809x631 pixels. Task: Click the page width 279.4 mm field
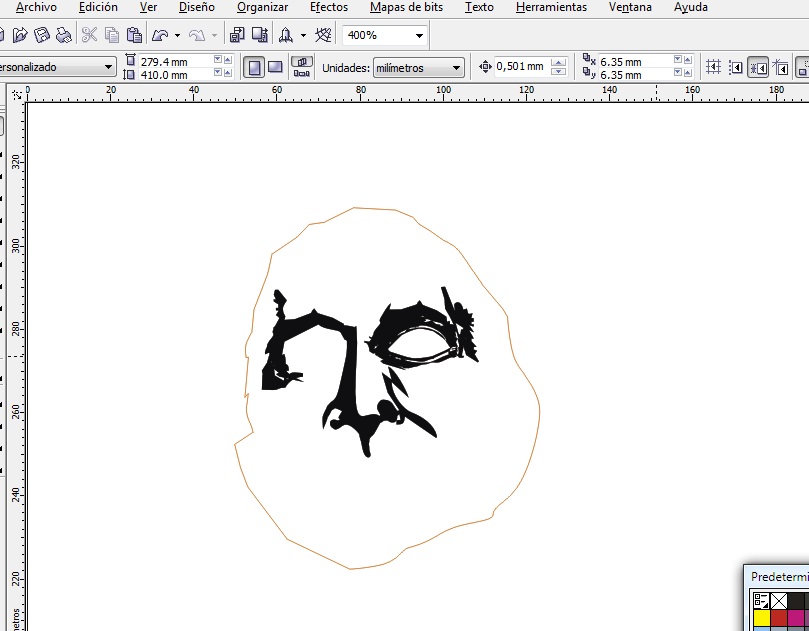click(175, 61)
